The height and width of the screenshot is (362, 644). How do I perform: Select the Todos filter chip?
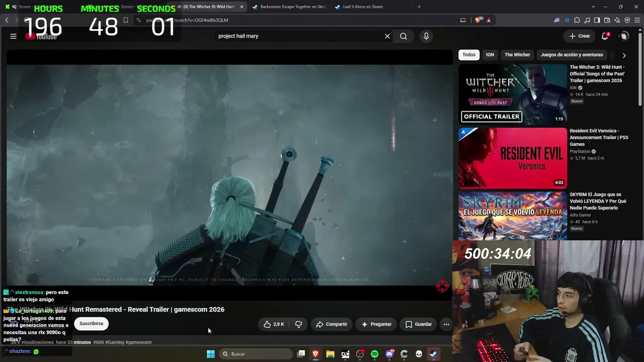(469, 55)
